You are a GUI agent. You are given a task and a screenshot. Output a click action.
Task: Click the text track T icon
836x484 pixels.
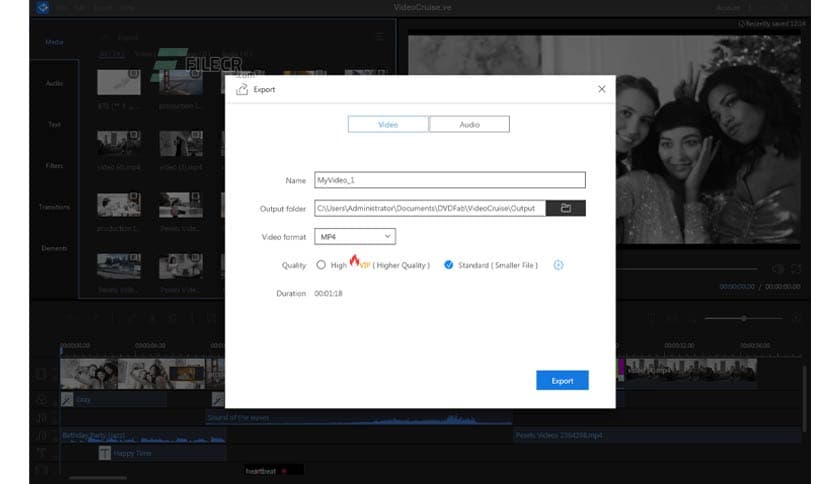click(41, 453)
